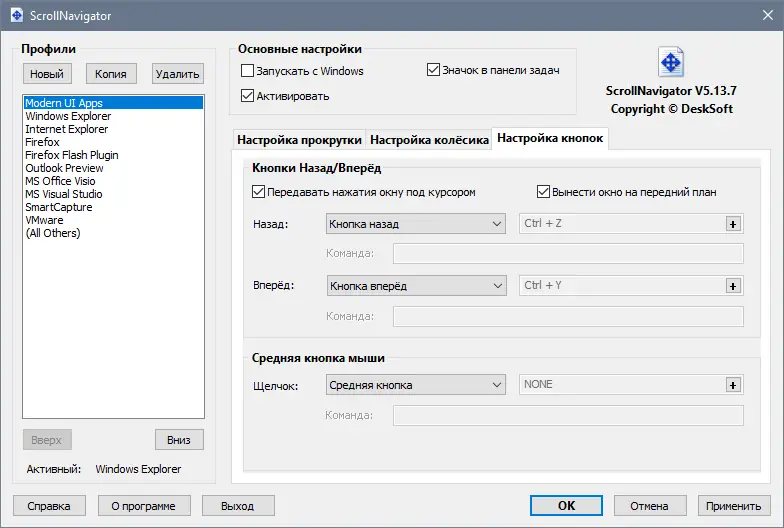This screenshot has height=528, width=784.
Task: Open О программе dialog
Action: click(x=144, y=506)
